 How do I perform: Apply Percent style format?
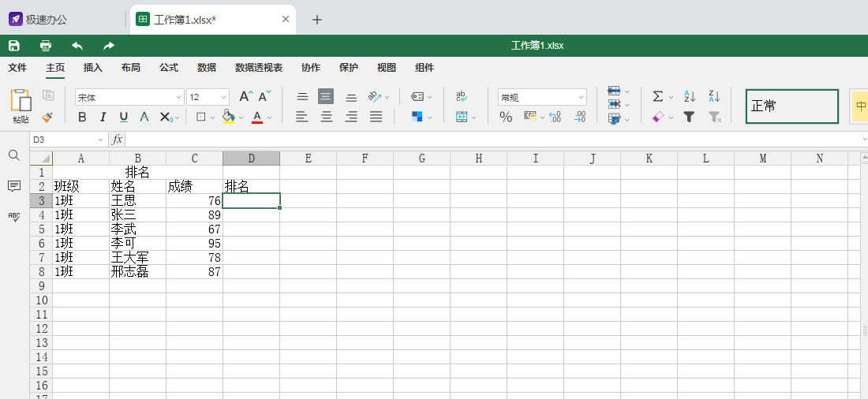click(x=506, y=117)
